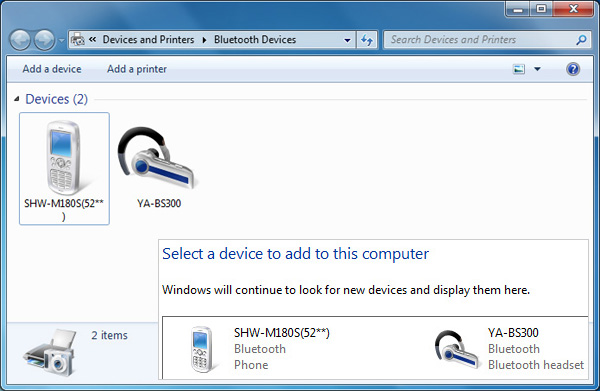Select the YA-BS300 headset icon in Devices

click(x=156, y=158)
